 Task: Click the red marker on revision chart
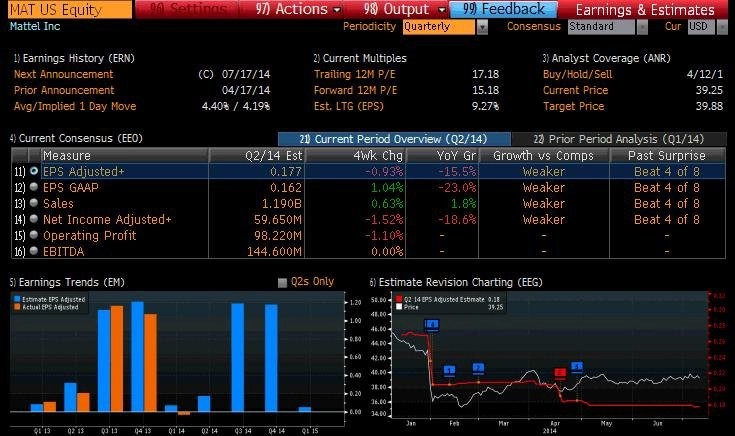(560, 373)
